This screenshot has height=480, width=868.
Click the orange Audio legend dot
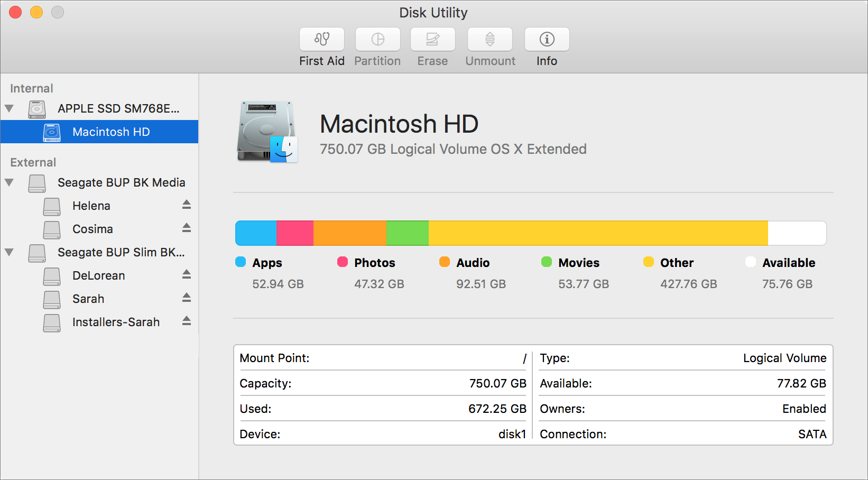coord(445,262)
